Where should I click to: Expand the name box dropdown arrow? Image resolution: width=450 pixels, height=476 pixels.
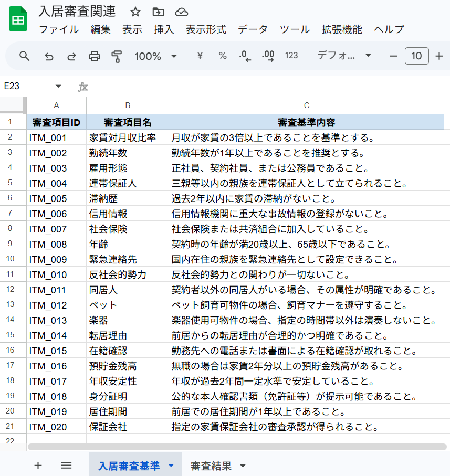[x=58, y=87]
